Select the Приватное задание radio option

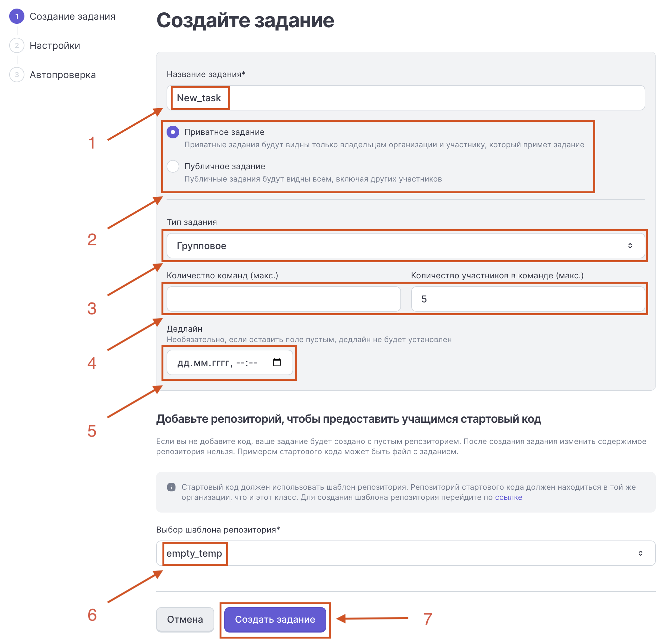[173, 132]
